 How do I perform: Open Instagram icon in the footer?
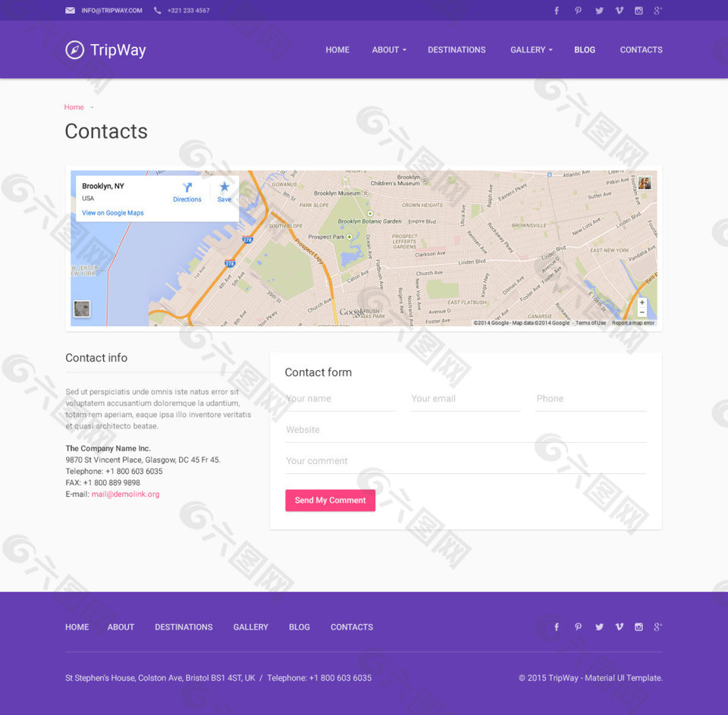click(639, 627)
